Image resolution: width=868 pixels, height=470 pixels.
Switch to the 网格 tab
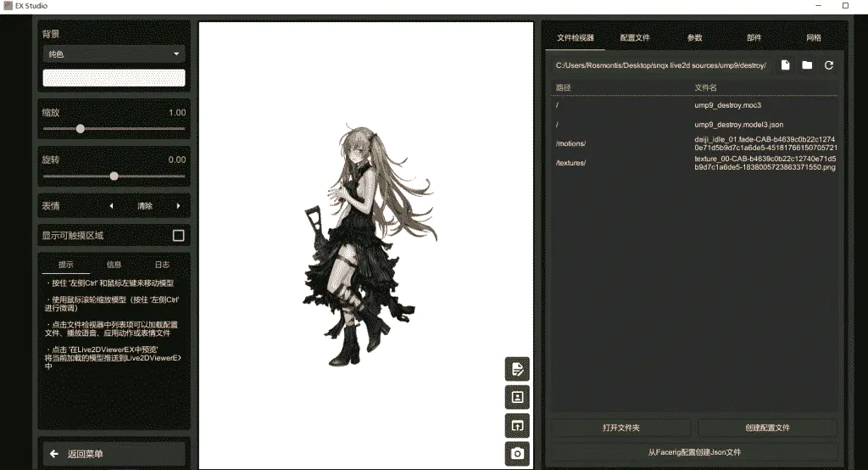pyautogui.click(x=814, y=37)
